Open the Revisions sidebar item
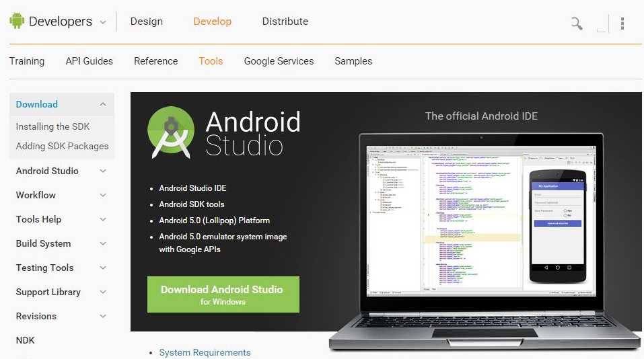Screen dimensions: 644x359 click(36, 317)
